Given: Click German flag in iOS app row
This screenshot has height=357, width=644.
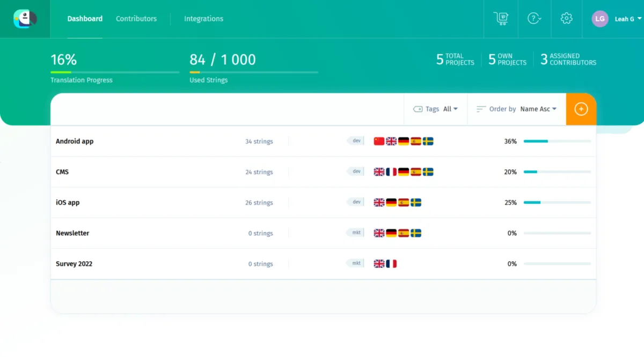Looking at the screenshot, I should click(391, 203).
